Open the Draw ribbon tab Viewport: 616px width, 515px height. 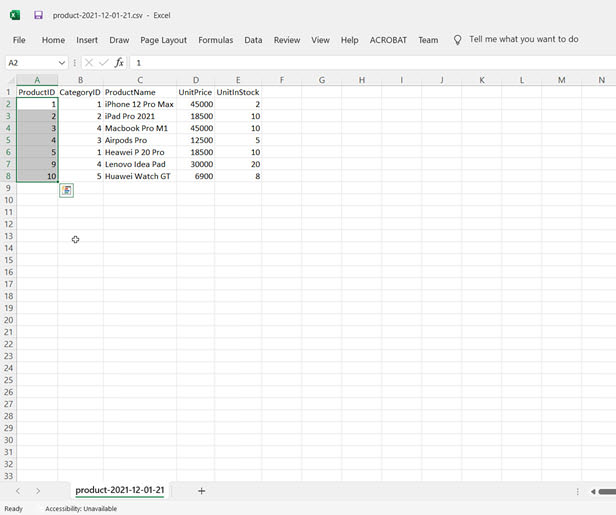pos(119,40)
